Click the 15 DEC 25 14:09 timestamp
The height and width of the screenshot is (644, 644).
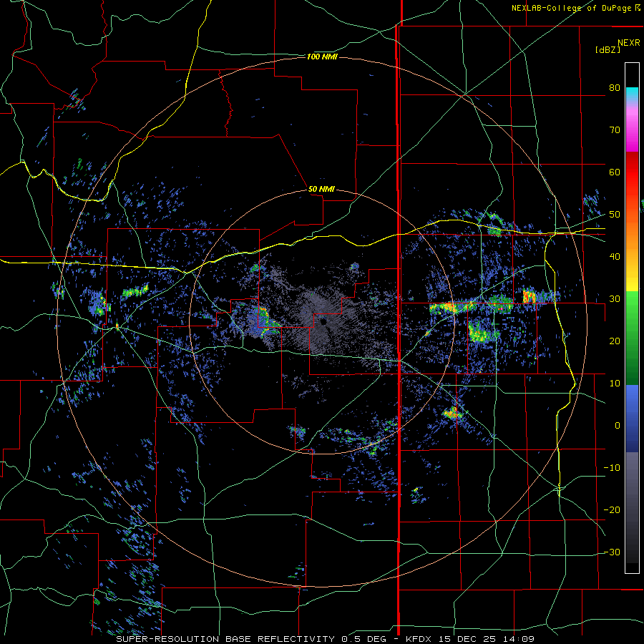pos(487,639)
